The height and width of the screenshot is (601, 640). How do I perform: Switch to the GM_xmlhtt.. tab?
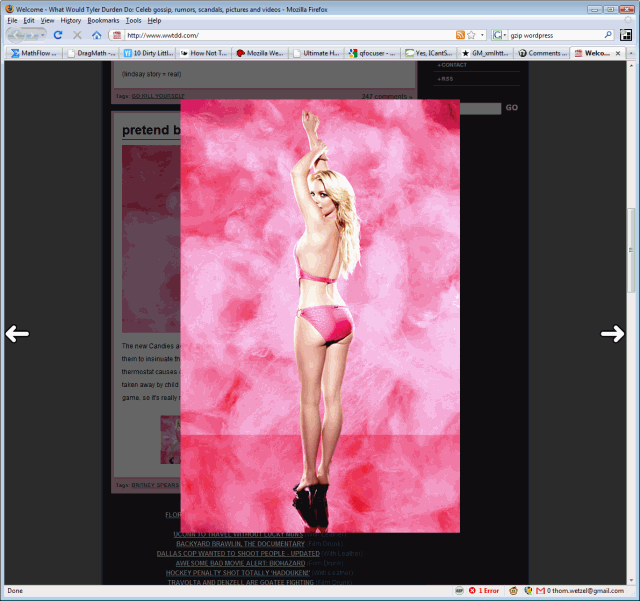click(485, 53)
